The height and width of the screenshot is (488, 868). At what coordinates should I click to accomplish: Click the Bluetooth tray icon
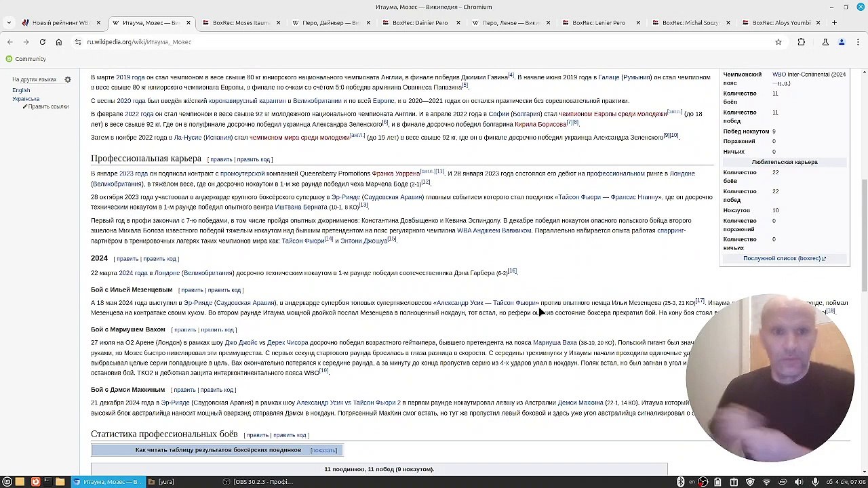(x=680, y=482)
